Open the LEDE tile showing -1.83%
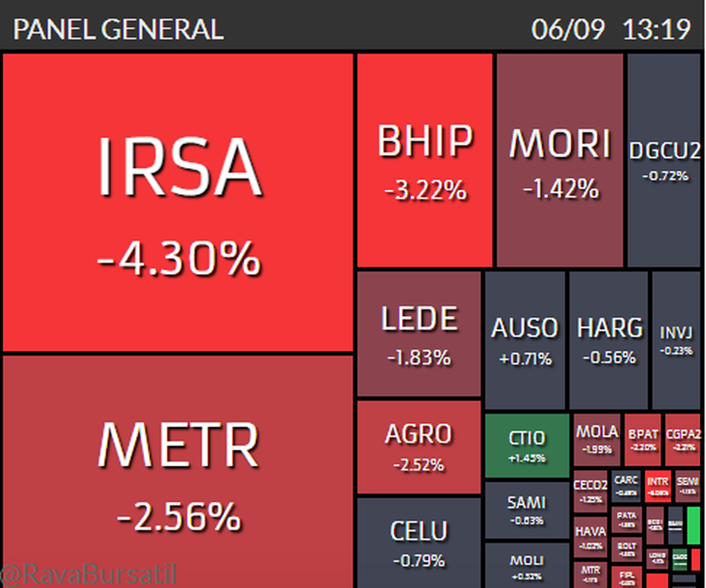706x588 pixels. point(419,333)
